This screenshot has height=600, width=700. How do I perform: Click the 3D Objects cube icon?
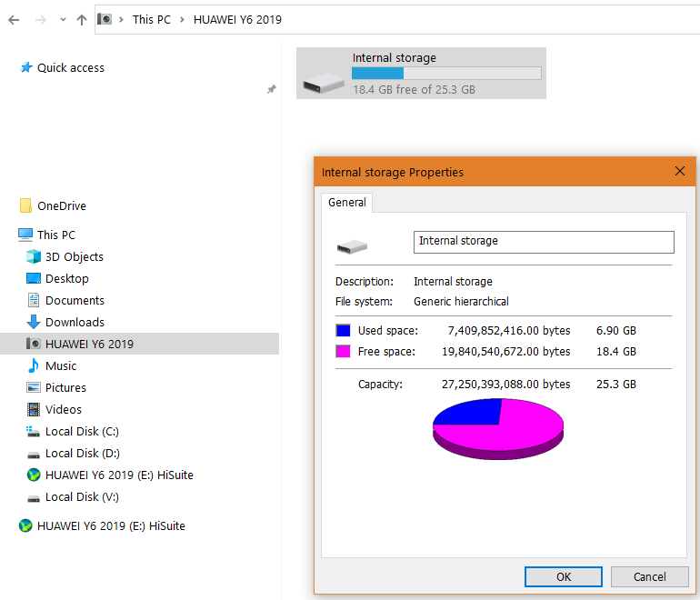[x=34, y=256]
